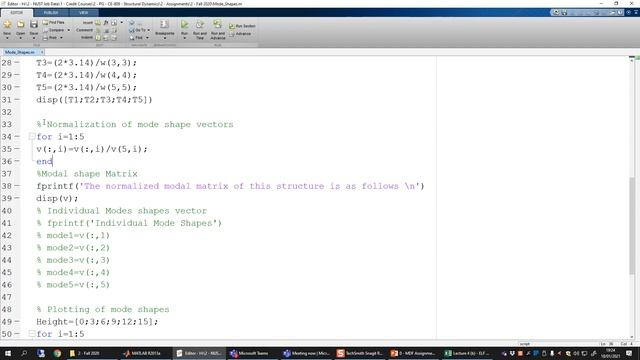Toggle breakpoint on line 36 dash

point(17,161)
